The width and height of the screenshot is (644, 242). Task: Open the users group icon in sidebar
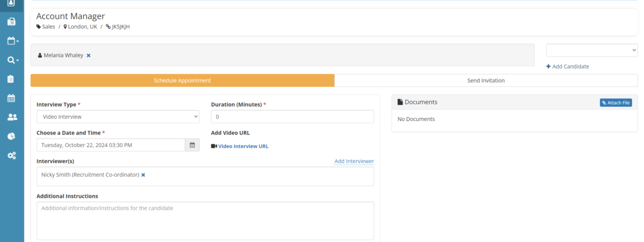point(11,117)
